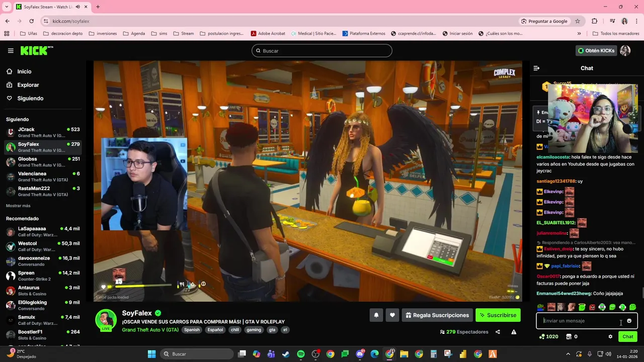Focus the Windows taskbar Buscar search box
The height and width of the screenshot is (362, 644).
tap(197, 354)
